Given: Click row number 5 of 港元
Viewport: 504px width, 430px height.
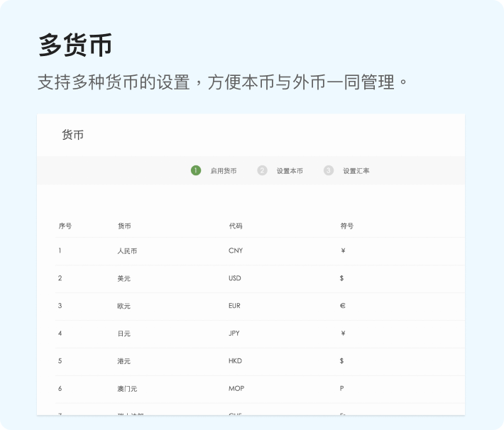Looking at the screenshot, I should pyautogui.click(x=60, y=361).
